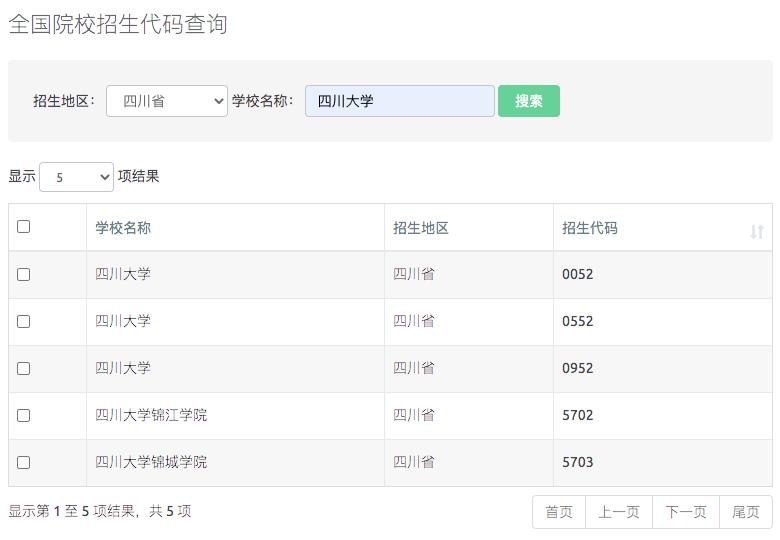Select the checkbox for 四川大学锦江学院
This screenshot has height=540, width=780.
pos(23,416)
